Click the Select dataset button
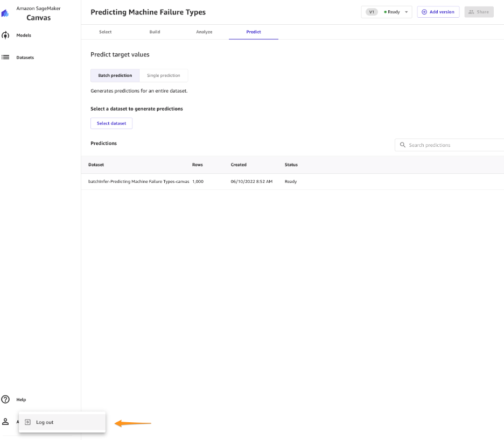 (111, 123)
